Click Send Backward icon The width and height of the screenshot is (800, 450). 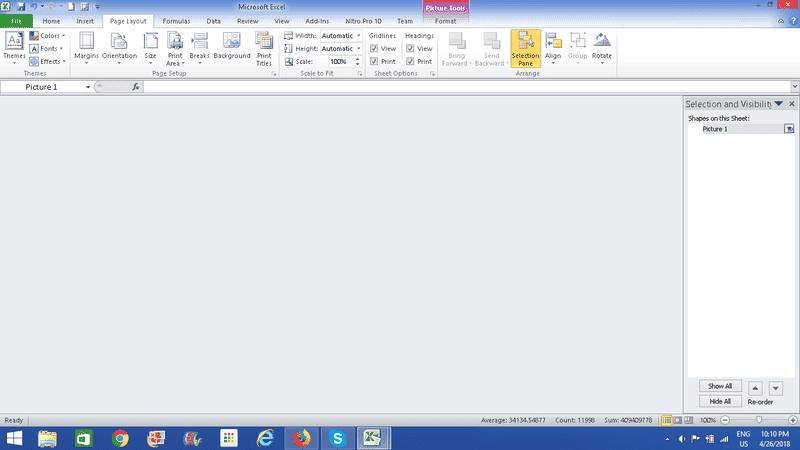(492, 41)
